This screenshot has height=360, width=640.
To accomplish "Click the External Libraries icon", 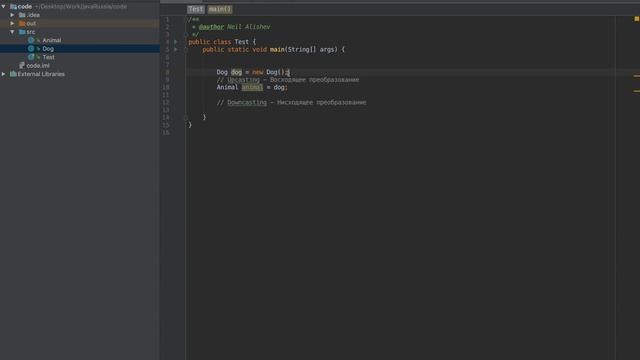I will (x=13, y=74).
